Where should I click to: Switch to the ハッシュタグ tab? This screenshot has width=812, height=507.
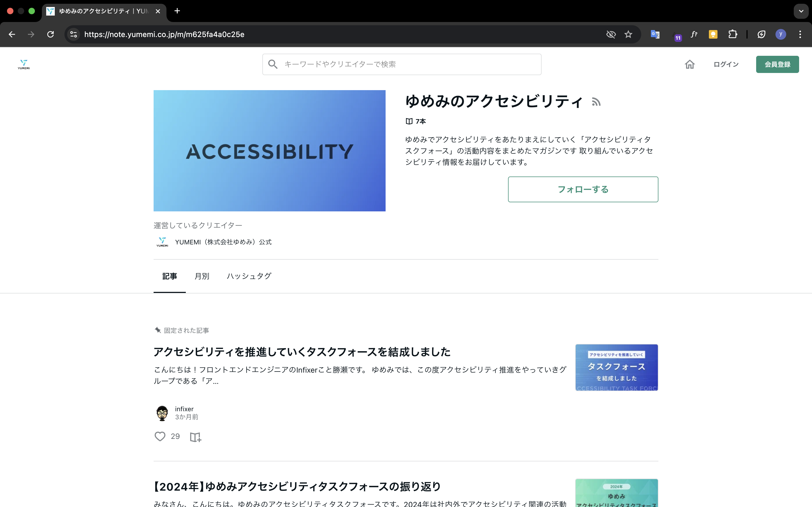pyautogui.click(x=249, y=276)
